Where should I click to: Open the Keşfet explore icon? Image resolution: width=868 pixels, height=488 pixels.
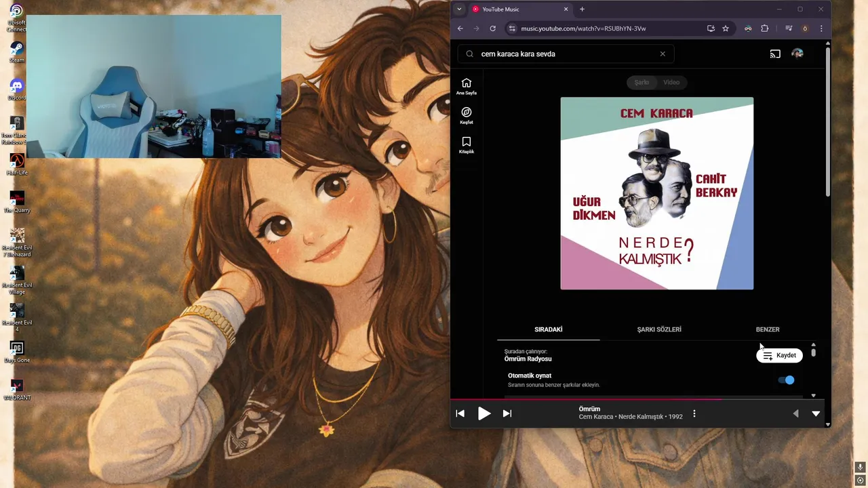[x=466, y=115]
